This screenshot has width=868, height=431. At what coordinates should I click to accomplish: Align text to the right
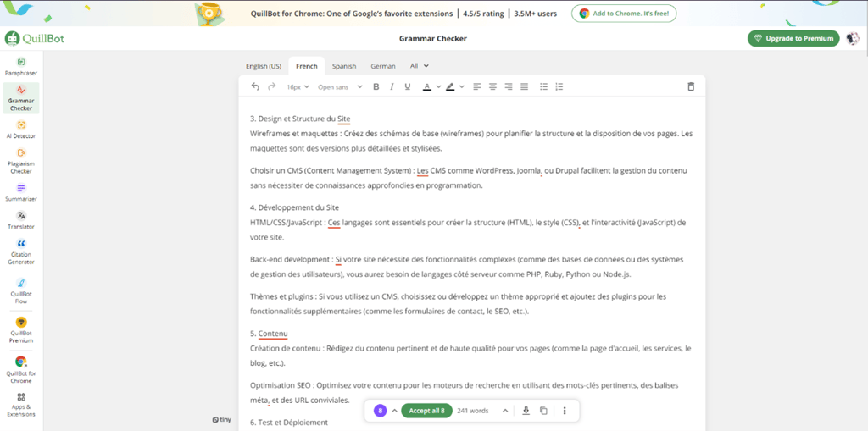pos(509,87)
